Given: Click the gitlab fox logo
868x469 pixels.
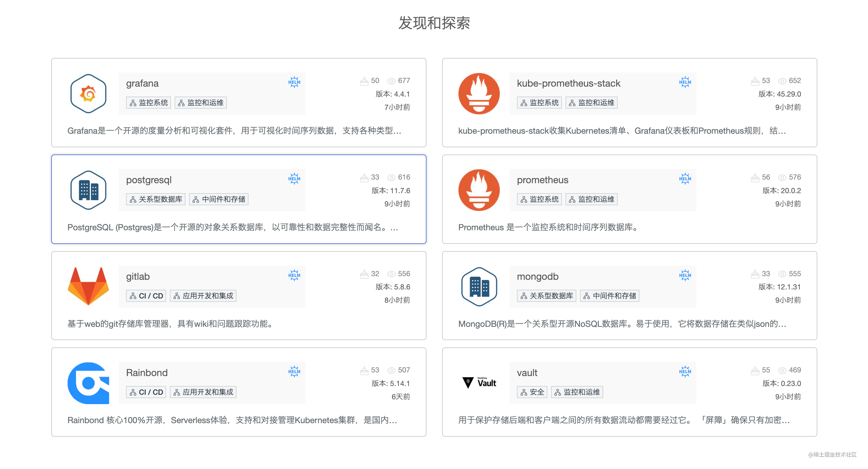Looking at the screenshot, I should [x=88, y=286].
